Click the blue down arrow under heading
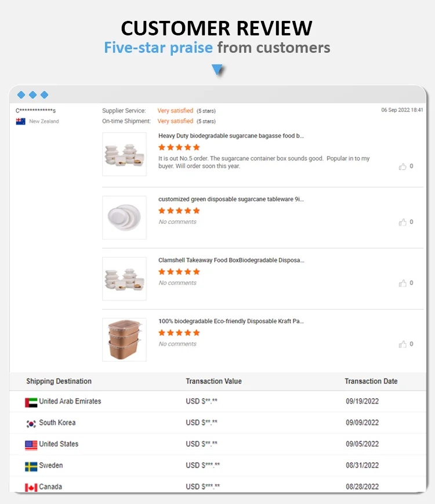Screen dimensions: 435x504 pyautogui.click(x=217, y=70)
